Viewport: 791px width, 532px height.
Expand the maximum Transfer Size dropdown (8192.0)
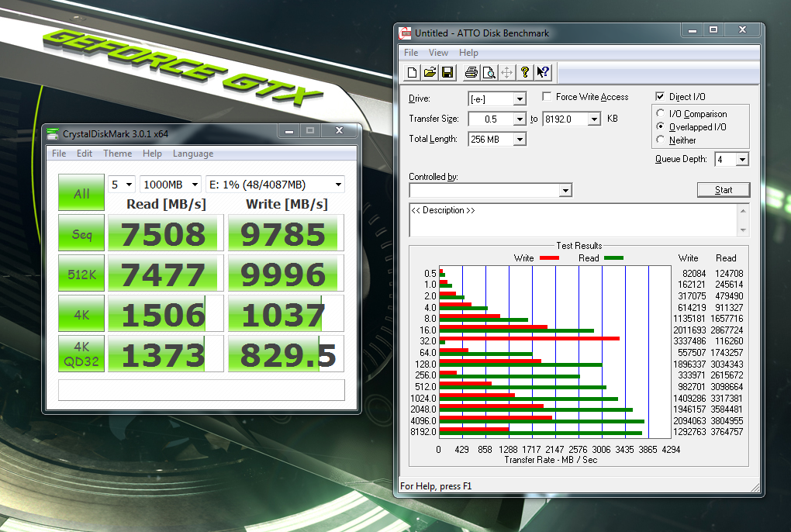tap(594, 119)
